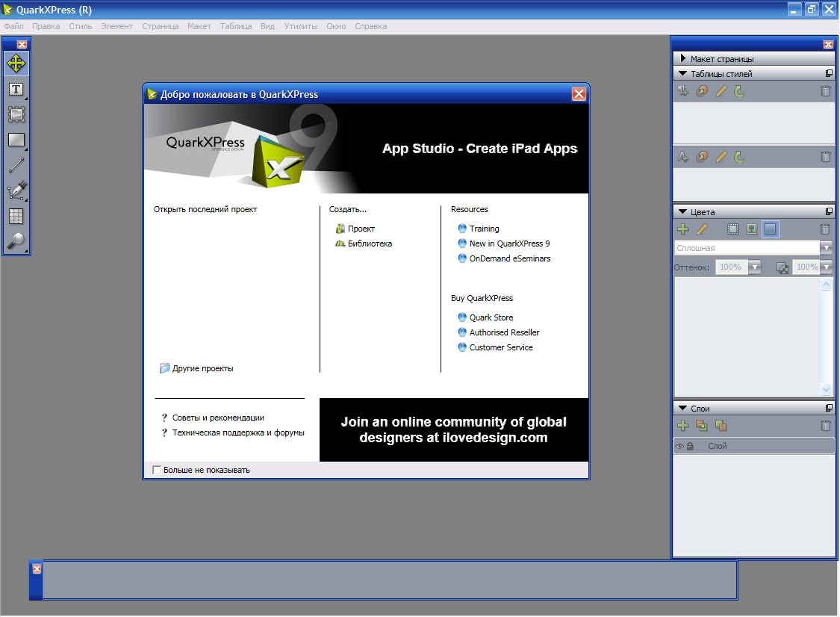
Task: Open Таблицы стилей panel options menu icon
Action: point(829,73)
